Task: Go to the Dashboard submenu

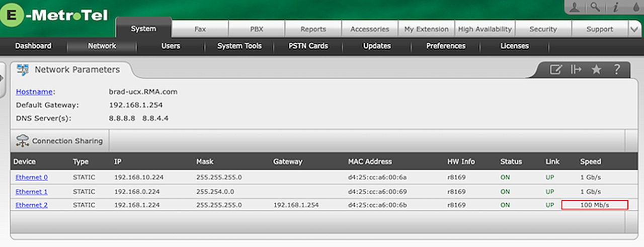Action: (33, 46)
